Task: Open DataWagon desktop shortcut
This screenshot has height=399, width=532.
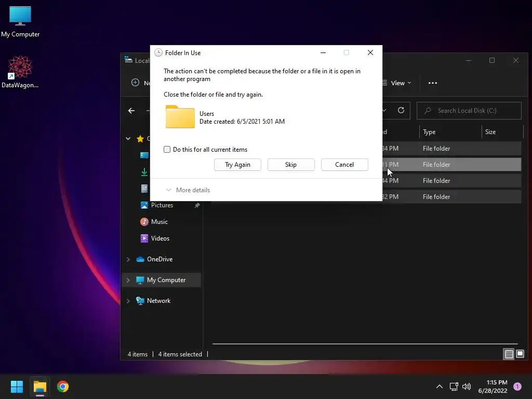Action: click(x=20, y=72)
